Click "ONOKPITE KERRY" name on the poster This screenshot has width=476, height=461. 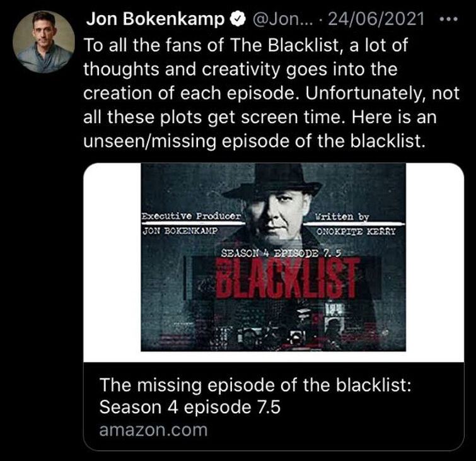[356, 230]
